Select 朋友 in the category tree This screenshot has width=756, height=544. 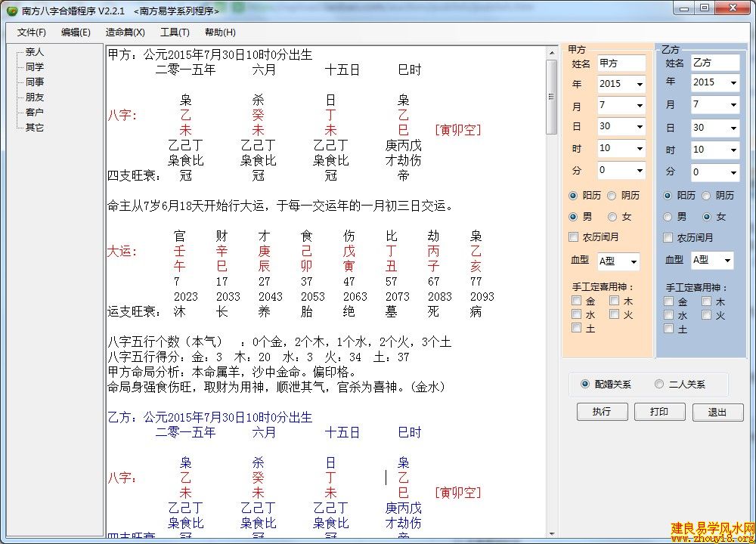(x=34, y=97)
